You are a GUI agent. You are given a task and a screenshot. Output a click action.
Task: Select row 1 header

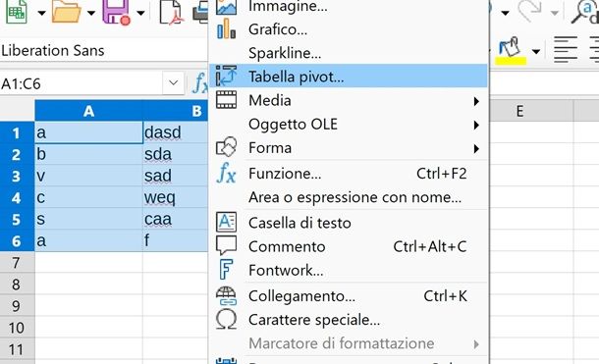click(17, 132)
